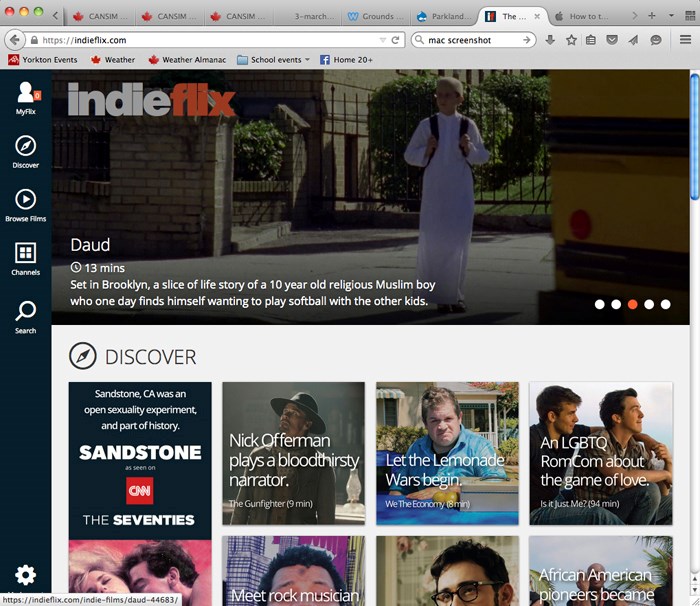Open the Daud film title
The image size is (700, 606).
click(90, 245)
